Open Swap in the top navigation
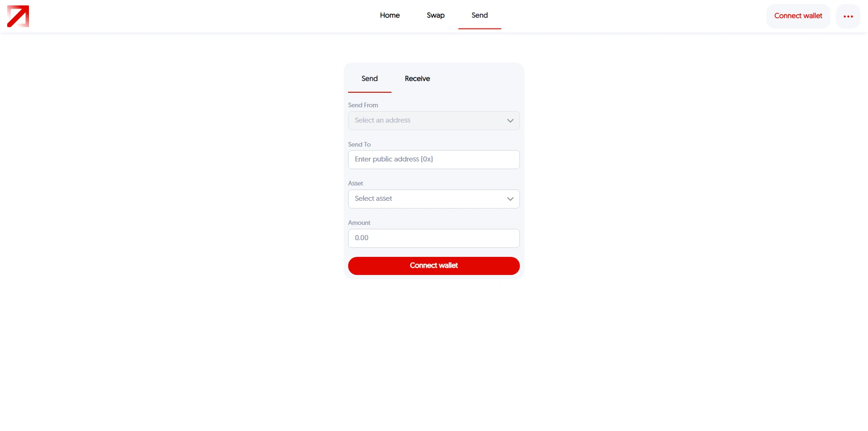 coord(435,15)
